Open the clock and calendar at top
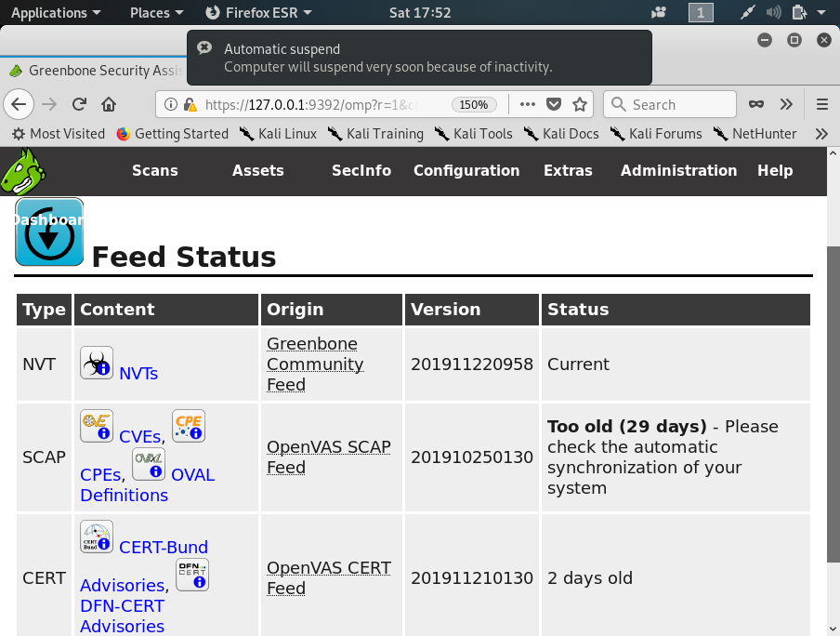The width and height of the screenshot is (840, 636). pos(420,12)
